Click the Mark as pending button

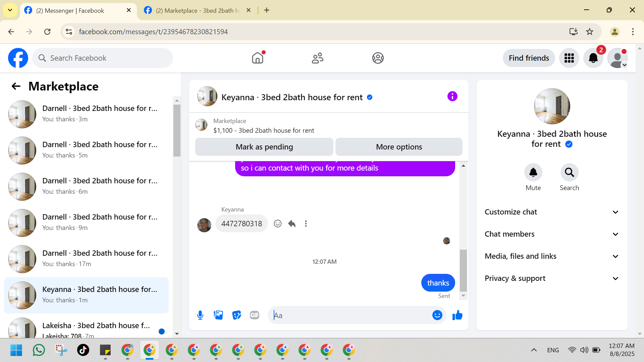point(264,147)
